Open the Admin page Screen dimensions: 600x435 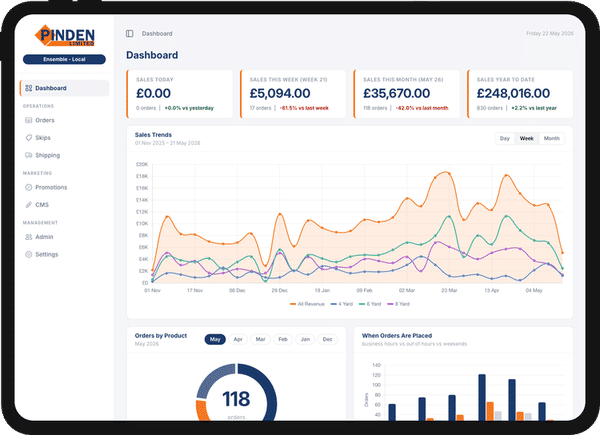coord(64,237)
